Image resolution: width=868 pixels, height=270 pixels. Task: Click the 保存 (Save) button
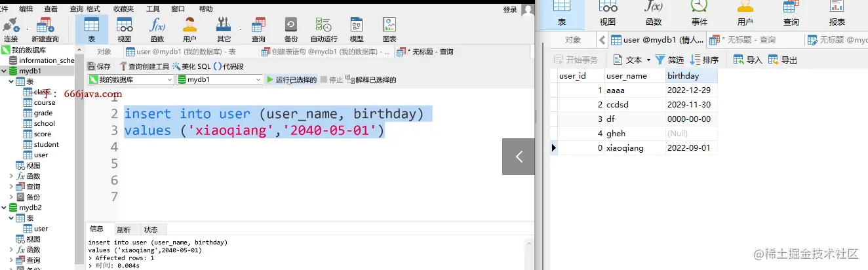[100, 66]
